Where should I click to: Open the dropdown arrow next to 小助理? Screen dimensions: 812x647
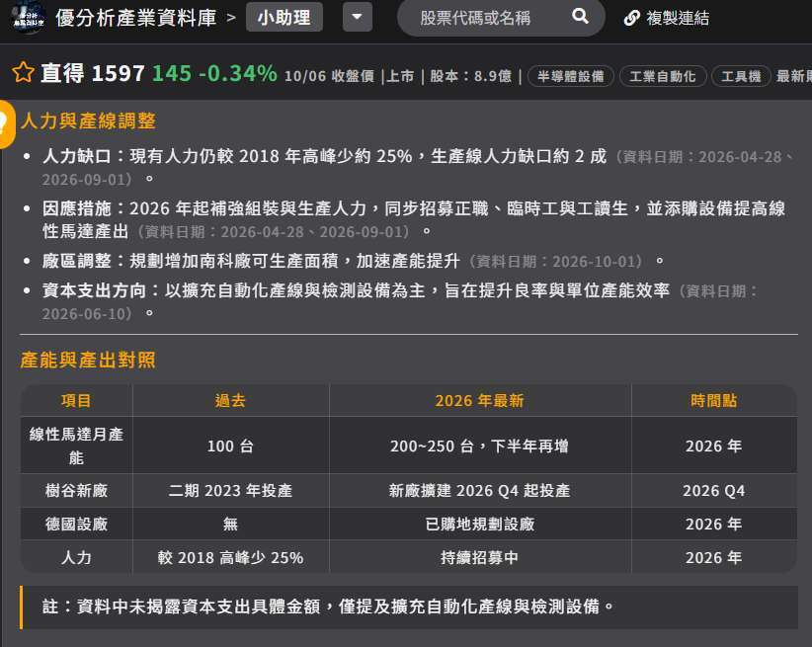pyautogui.click(x=358, y=17)
